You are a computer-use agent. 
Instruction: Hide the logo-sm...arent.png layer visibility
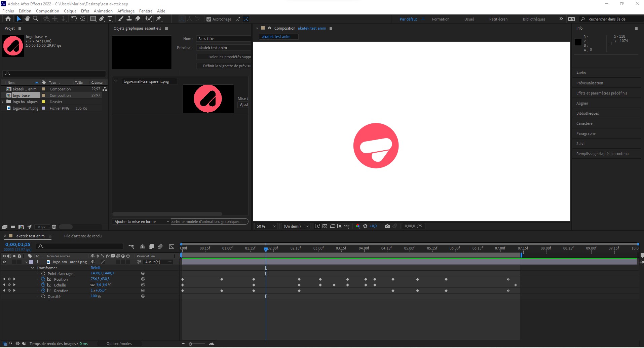point(4,262)
